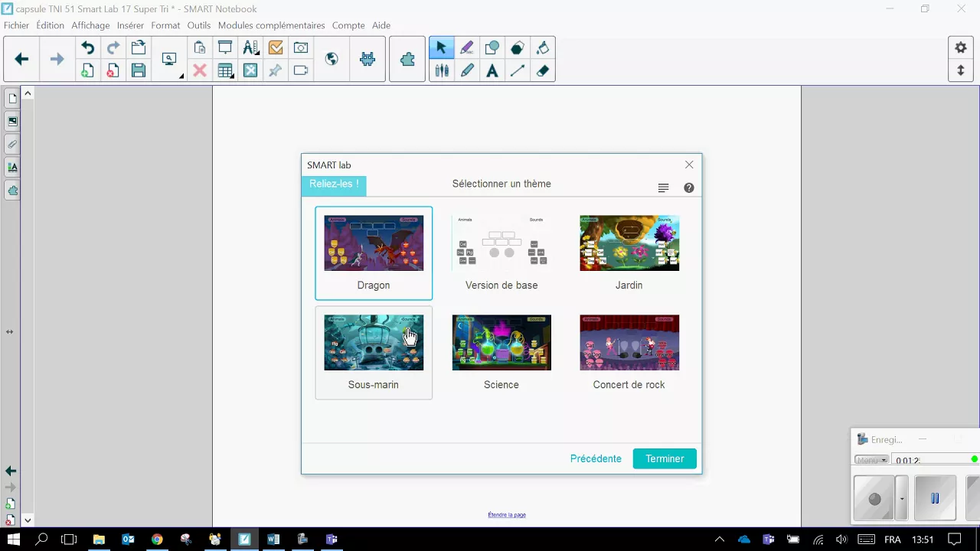This screenshot has width=980, height=551.
Task: Click the globe web browser icon
Action: pyautogui.click(x=332, y=59)
